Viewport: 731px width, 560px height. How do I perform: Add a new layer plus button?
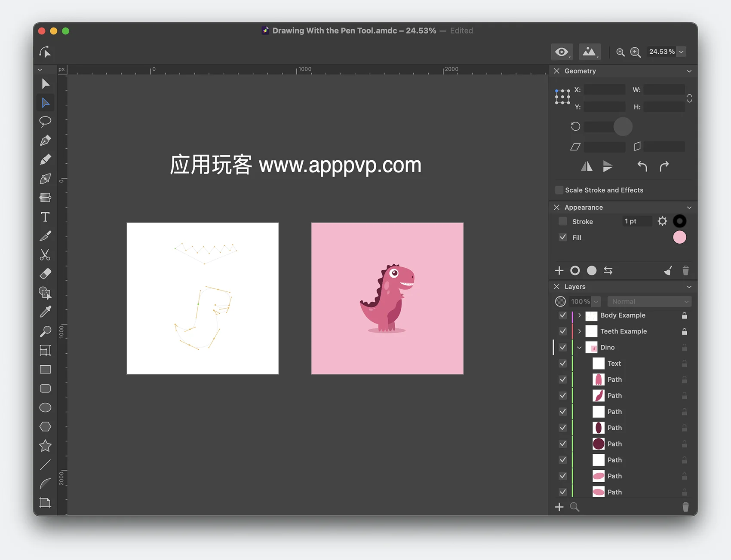[559, 507]
